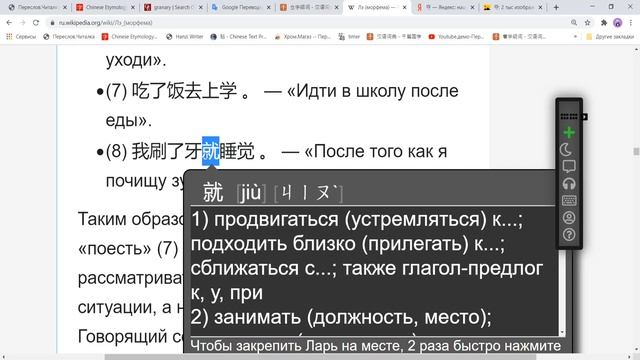Close the Переслов Читалка tab
The width and height of the screenshot is (640, 360).
[x=65, y=7]
